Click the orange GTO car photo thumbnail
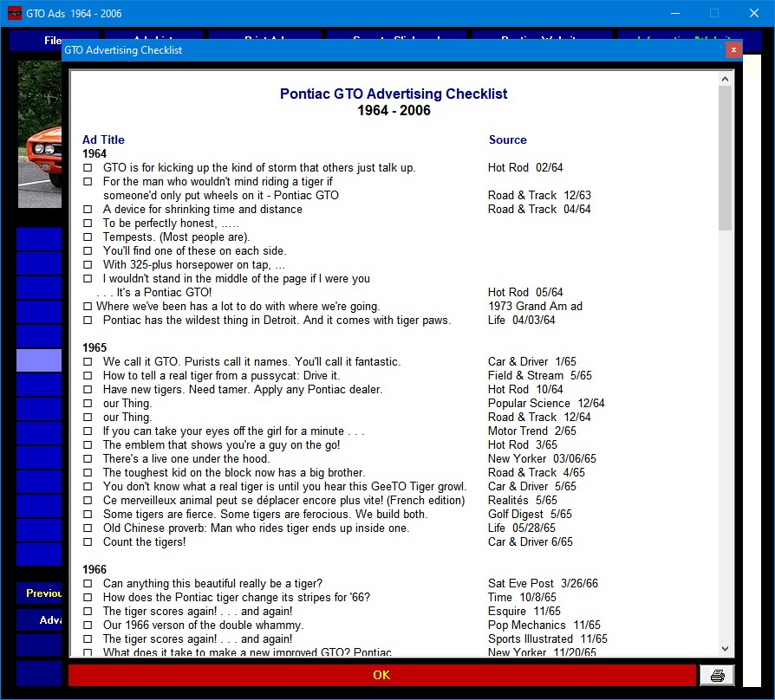 [x=40, y=134]
